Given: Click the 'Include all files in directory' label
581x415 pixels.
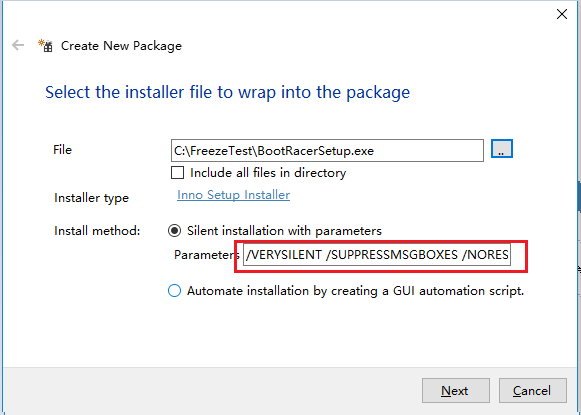Looking at the screenshot, I should 268,173.
